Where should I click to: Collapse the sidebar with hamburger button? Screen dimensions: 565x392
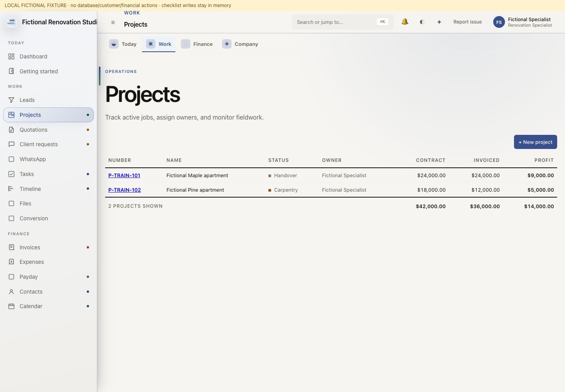tap(113, 22)
